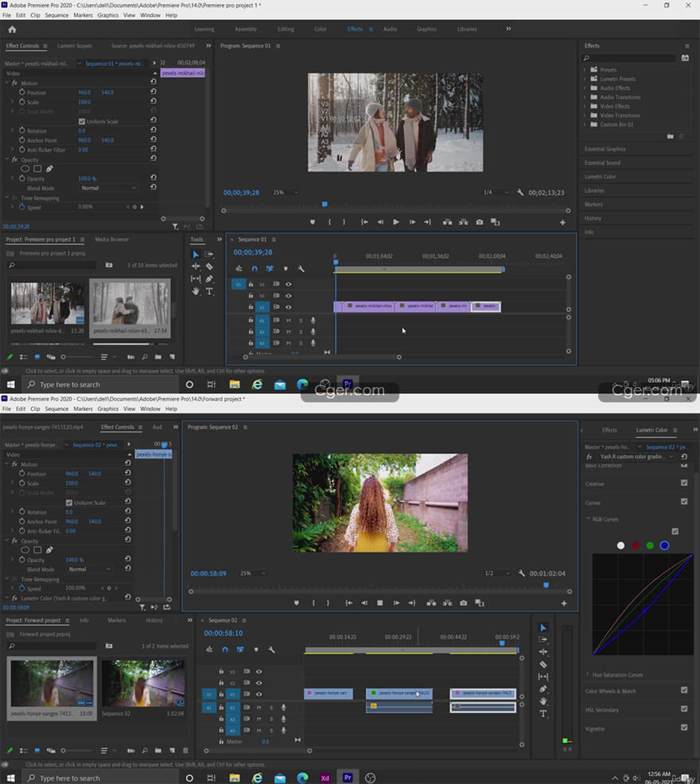This screenshot has width=700, height=784.
Task: Select the Razor tool in Forward project window
Action: [543, 665]
